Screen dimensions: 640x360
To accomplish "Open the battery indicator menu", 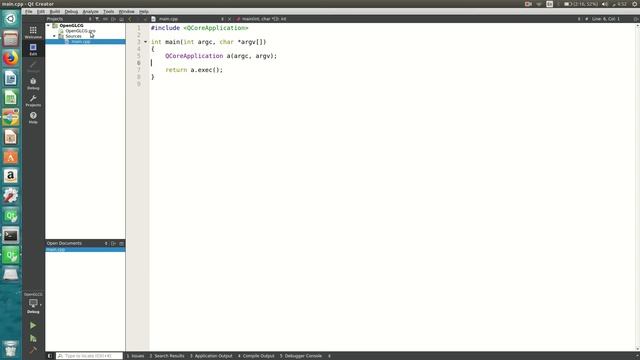I will click(581, 4).
